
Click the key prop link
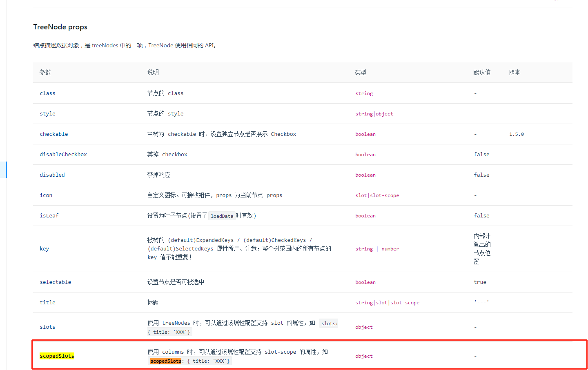pyautogui.click(x=44, y=248)
